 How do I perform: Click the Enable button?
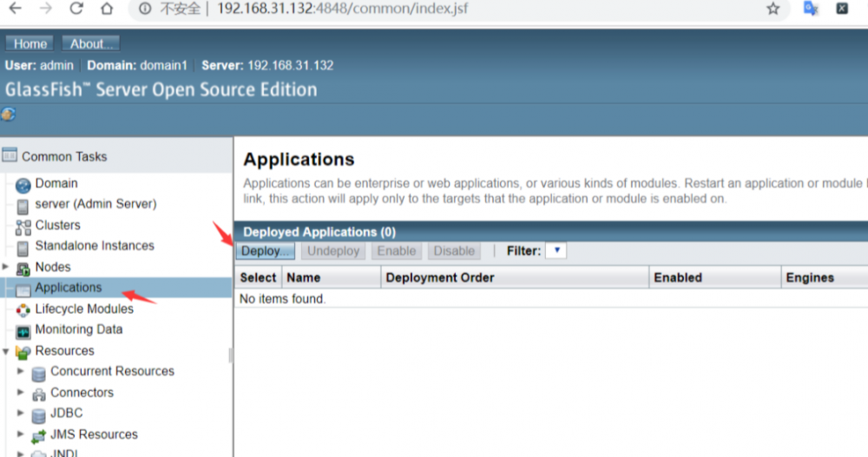397,251
